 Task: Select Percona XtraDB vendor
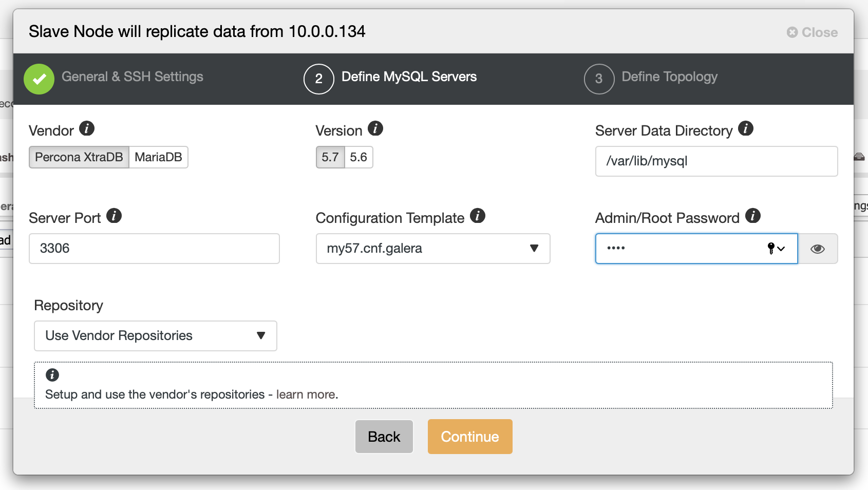coord(79,157)
